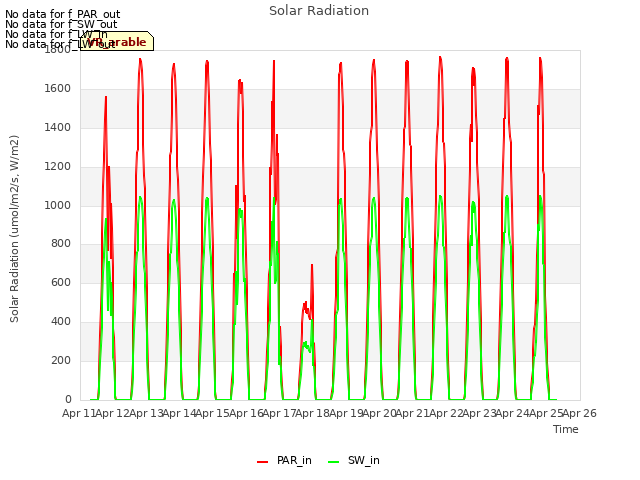Click the VR_arable annotation box
Screen dimensions: 640x480
(117, 41)
